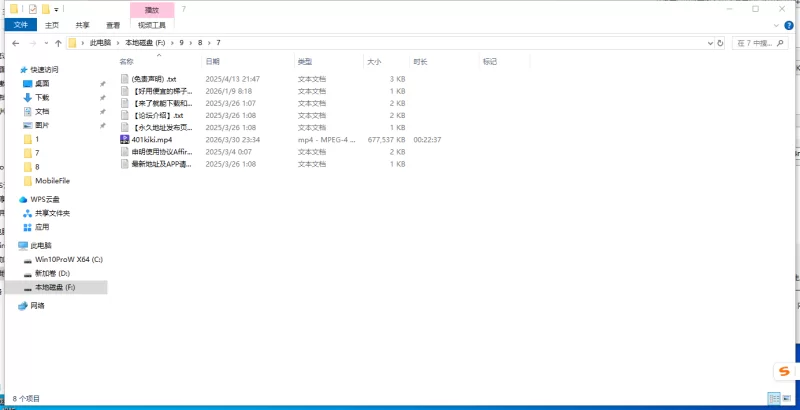Open recent locations dropdown chevron
Viewport: 800px width, 410px height.
pos(46,43)
